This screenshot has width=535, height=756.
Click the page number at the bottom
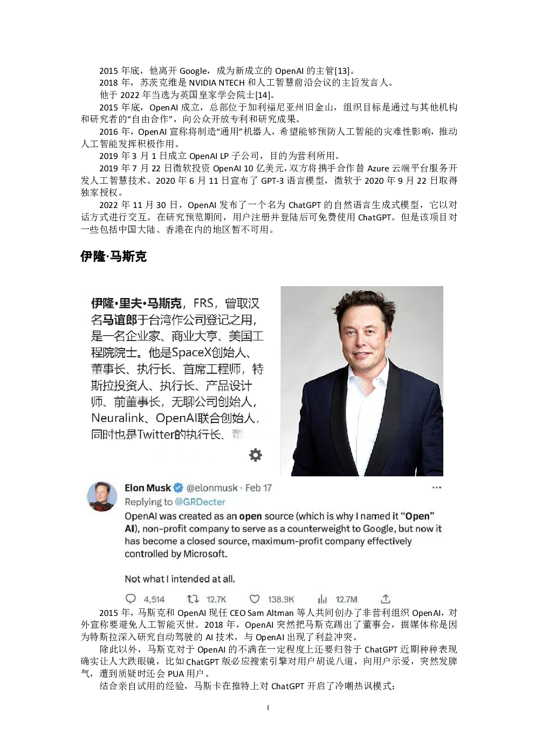point(268,708)
